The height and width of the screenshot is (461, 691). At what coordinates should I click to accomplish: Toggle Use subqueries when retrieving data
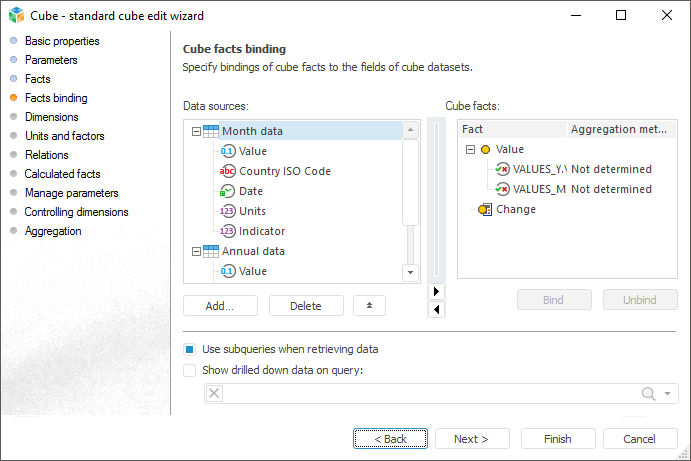(x=190, y=350)
